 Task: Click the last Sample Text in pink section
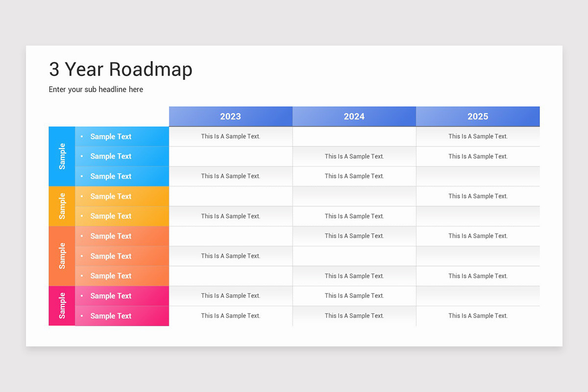click(x=111, y=316)
